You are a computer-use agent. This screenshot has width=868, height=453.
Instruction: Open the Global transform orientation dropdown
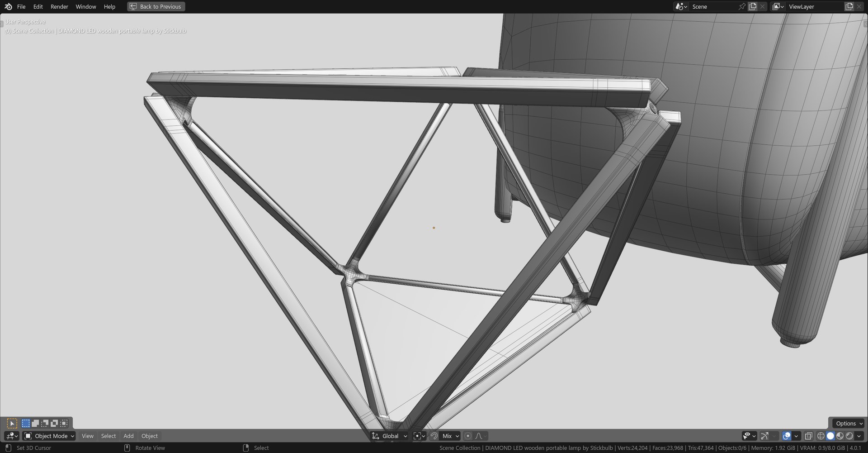[389, 436]
